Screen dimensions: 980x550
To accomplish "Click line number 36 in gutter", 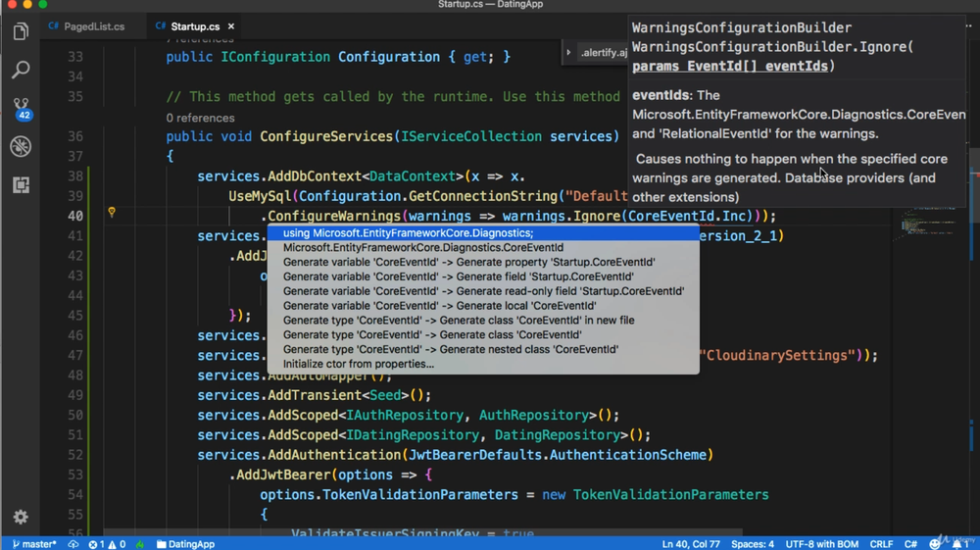I will click(x=75, y=136).
